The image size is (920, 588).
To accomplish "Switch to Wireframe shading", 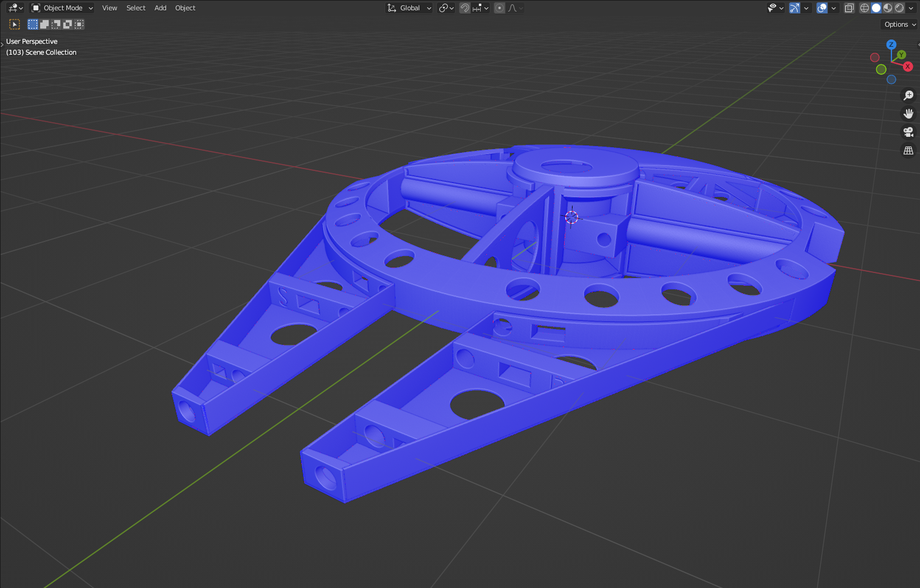I will point(865,8).
